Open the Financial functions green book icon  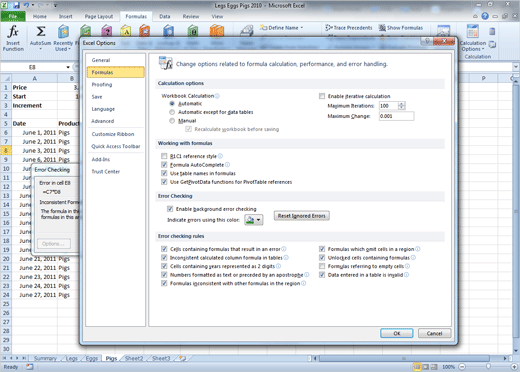(86, 31)
